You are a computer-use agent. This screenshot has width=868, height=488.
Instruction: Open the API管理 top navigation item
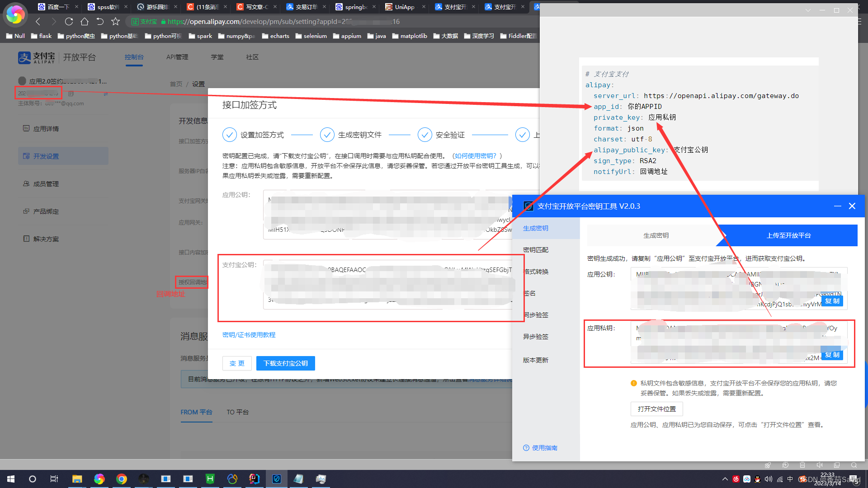pos(177,57)
